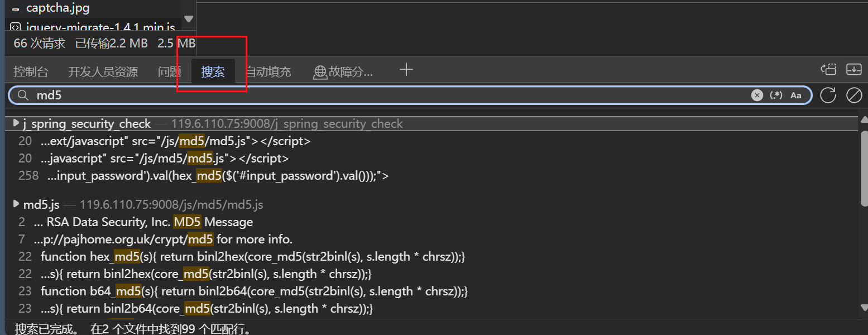868x335 pixels.
Task: Switch to the 控制台 tab
Action: [x=31, y=71]
